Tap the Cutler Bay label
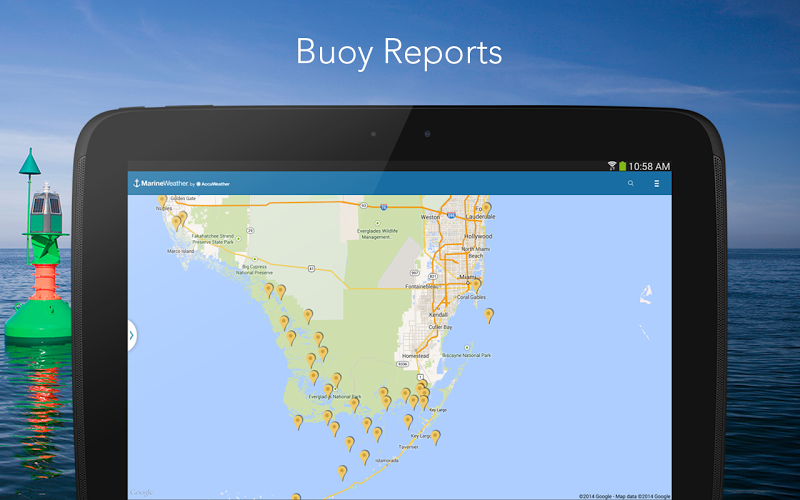The image size is (800, 500). point(440,327)
